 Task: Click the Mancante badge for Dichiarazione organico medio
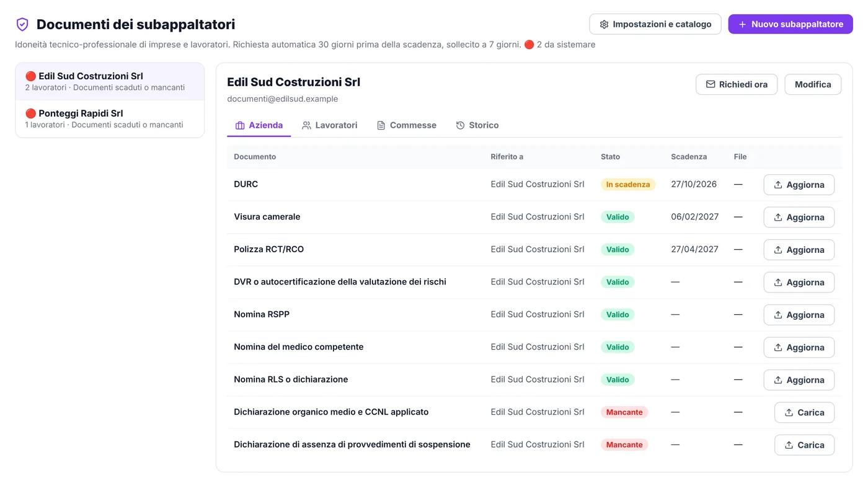point(624,412)
